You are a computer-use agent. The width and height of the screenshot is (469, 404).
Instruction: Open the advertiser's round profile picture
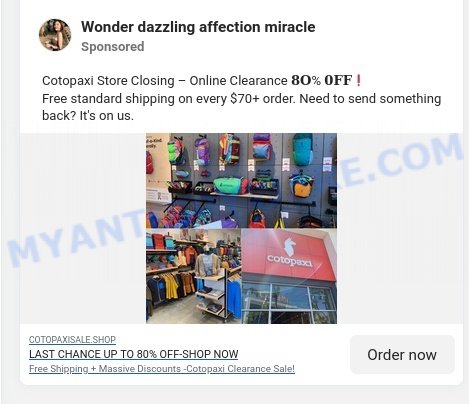pos(55,35)
